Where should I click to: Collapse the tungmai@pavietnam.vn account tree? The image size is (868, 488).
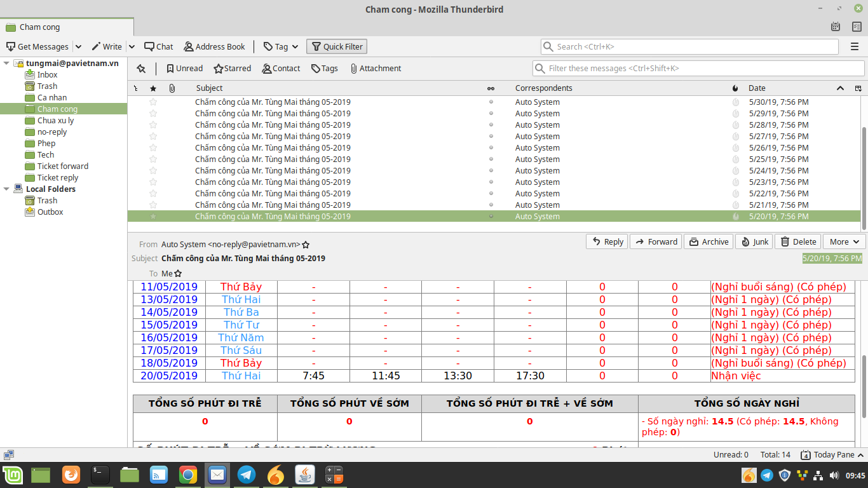tap(6, 64)
